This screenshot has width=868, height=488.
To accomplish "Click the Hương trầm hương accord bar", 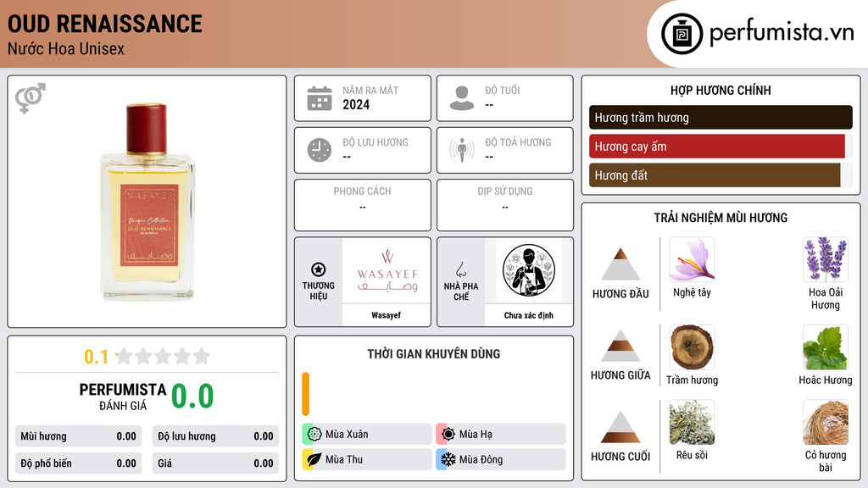I will point(721,117).
